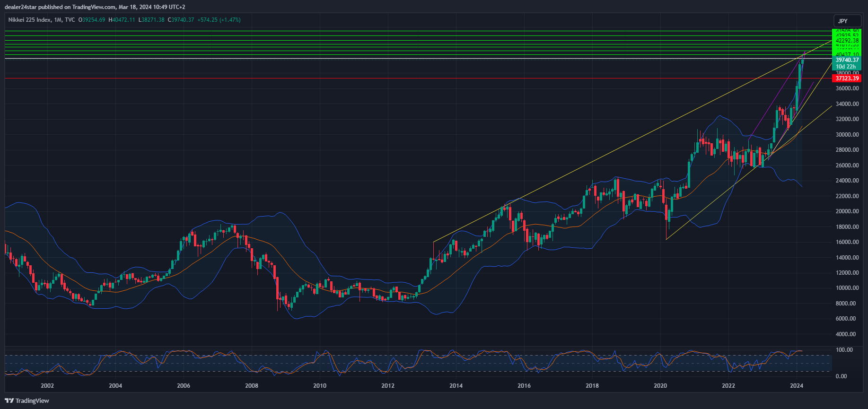Click the 4000.00 price axis label
The image size is (868, 409).
(846, 334)
